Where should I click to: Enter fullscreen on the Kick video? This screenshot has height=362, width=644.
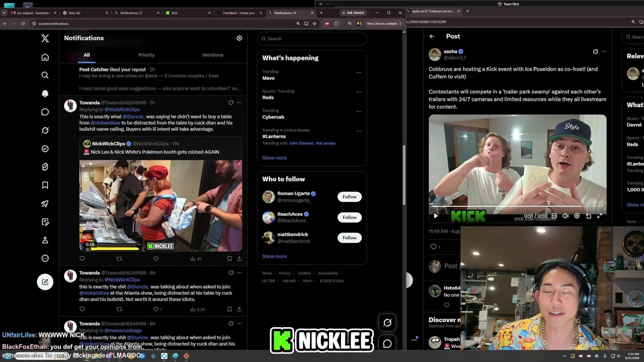599,216
